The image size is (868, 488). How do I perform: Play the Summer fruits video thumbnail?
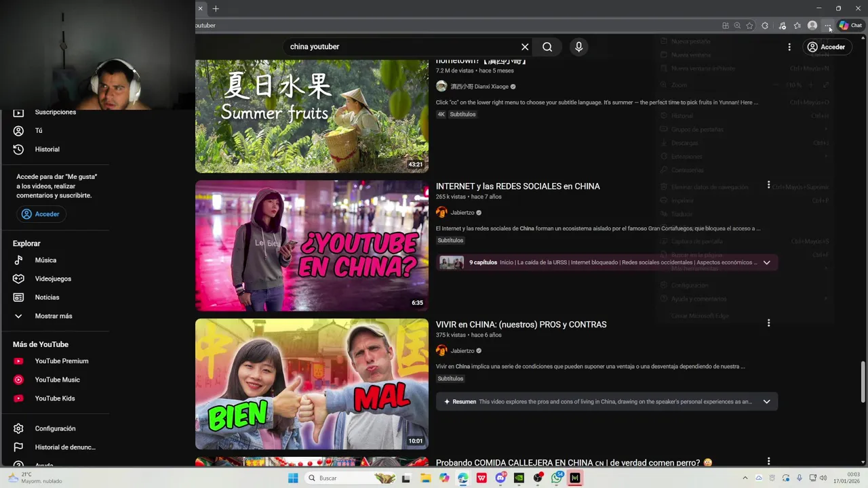312,116
